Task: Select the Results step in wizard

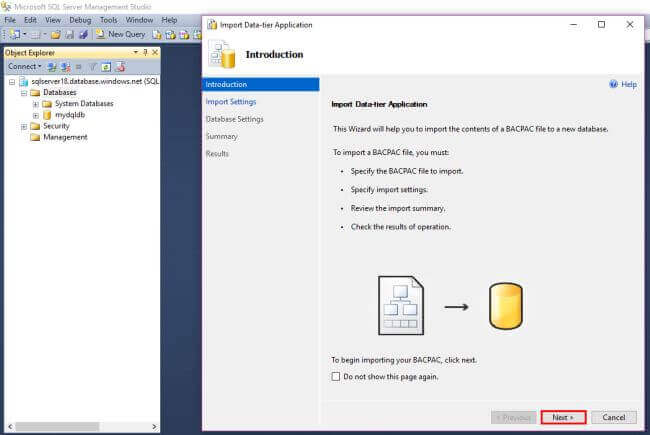Action: 217,154
